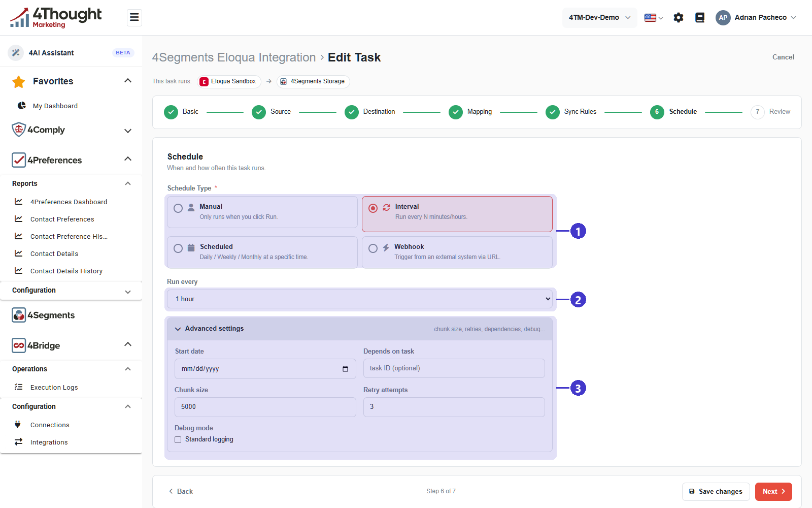Click the BETA badge

click(x=123, y=53)
